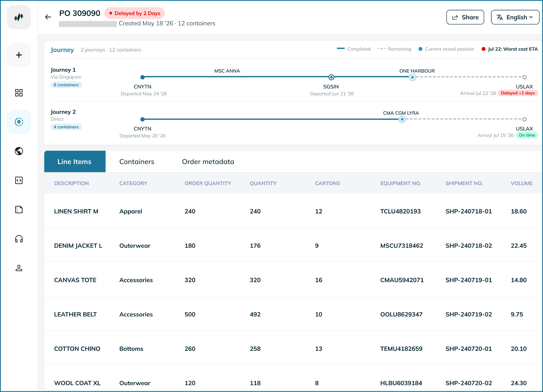543x392 pixels.
Task: Open the user profile icon in sidebar
Action: point(19,268)
